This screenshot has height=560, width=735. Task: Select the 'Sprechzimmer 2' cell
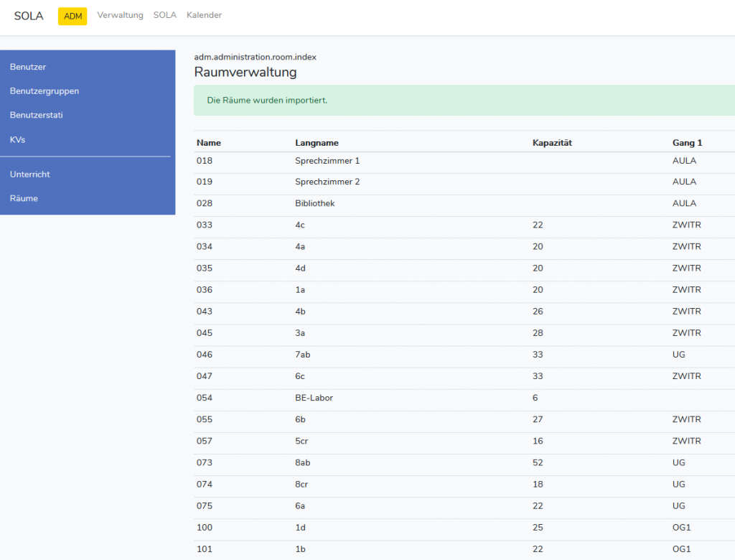[x=327, y=182]
